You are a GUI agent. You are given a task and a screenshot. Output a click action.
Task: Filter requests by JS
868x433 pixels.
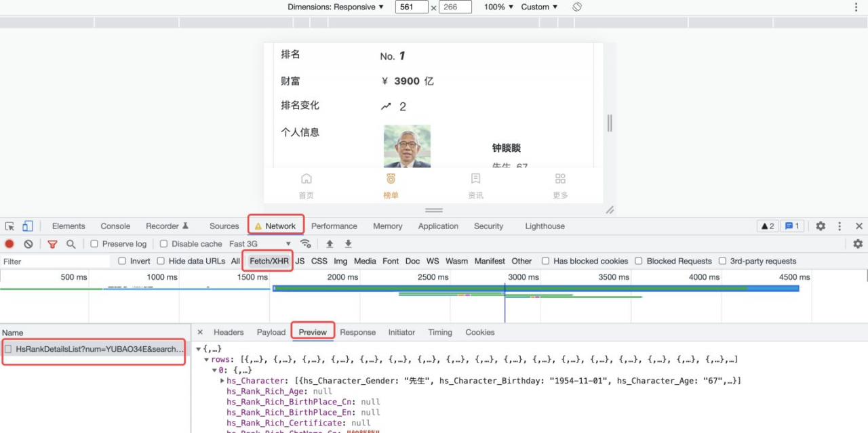tap(300, 261)
